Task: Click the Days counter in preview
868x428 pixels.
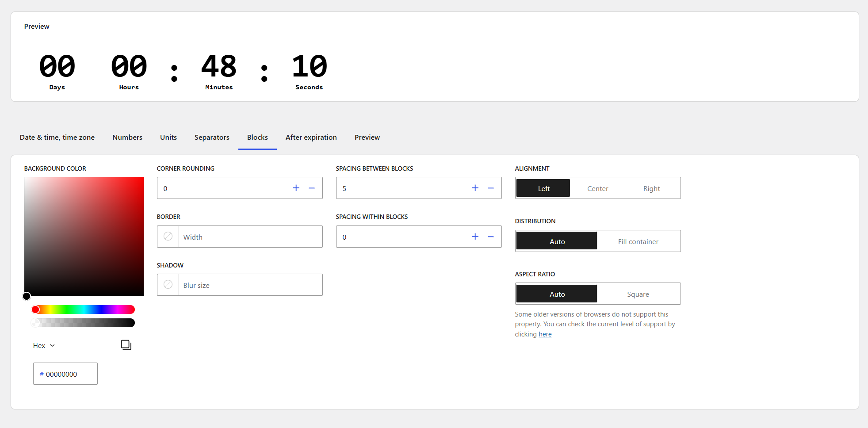Action: tap(57, 72)
